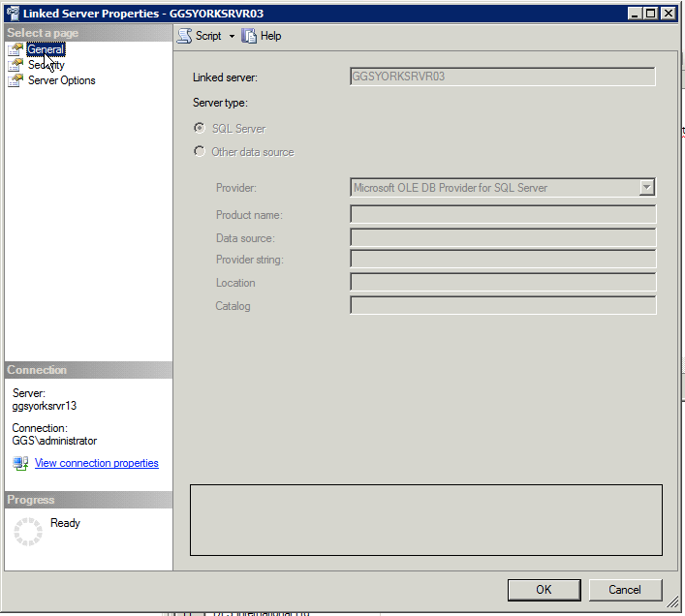Click the connection properties icon
Viewport: 685px width, 616px height.
[x=20, y=463]
